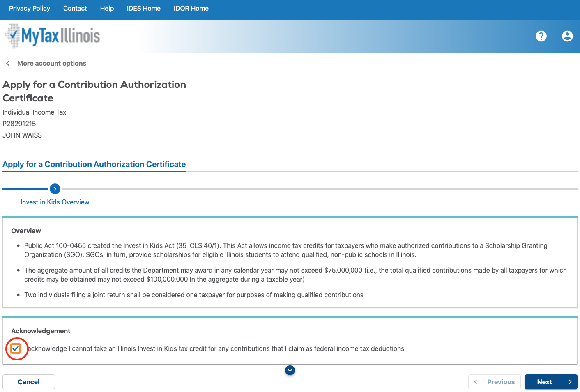
Task: Click the MyTax Illinois logo
Action: coord(53,36)
